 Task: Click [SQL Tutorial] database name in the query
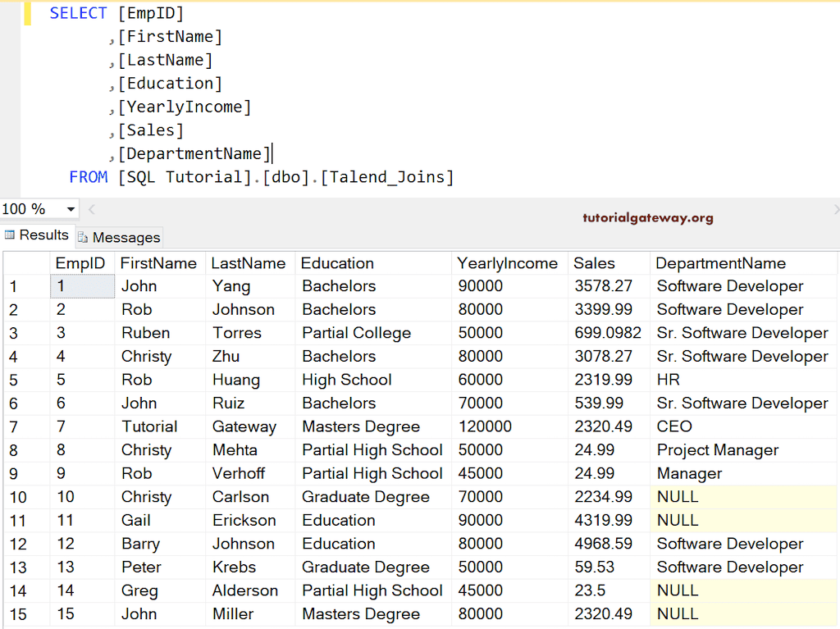click(185, 177)
